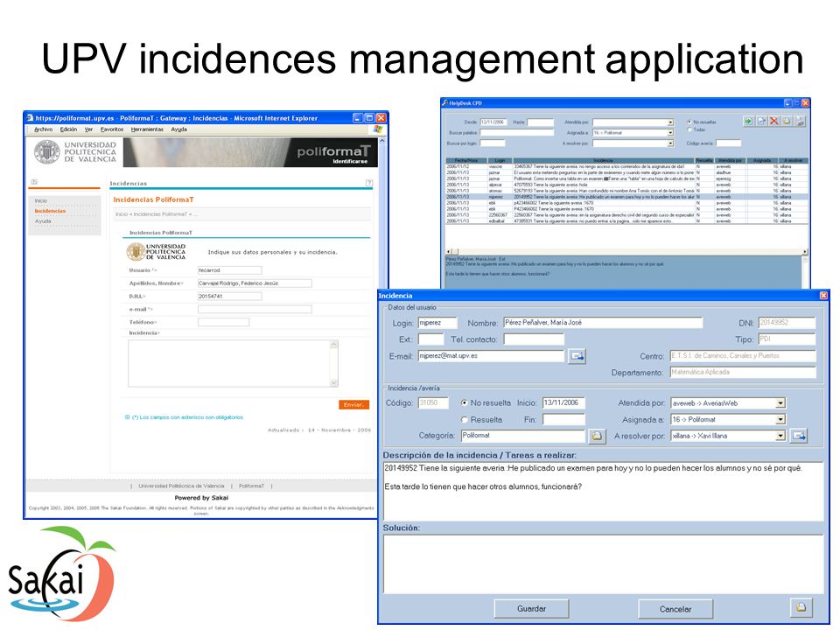The width and height of the screenshot is (840, 630).
Task: Click the printer icon in HelpDesk toolbar
Action: [799, 121]
